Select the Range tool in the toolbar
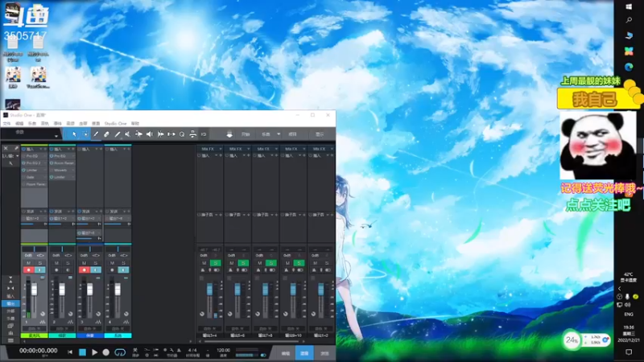This screenshot has width=644, height=362. tap(85, 134)
